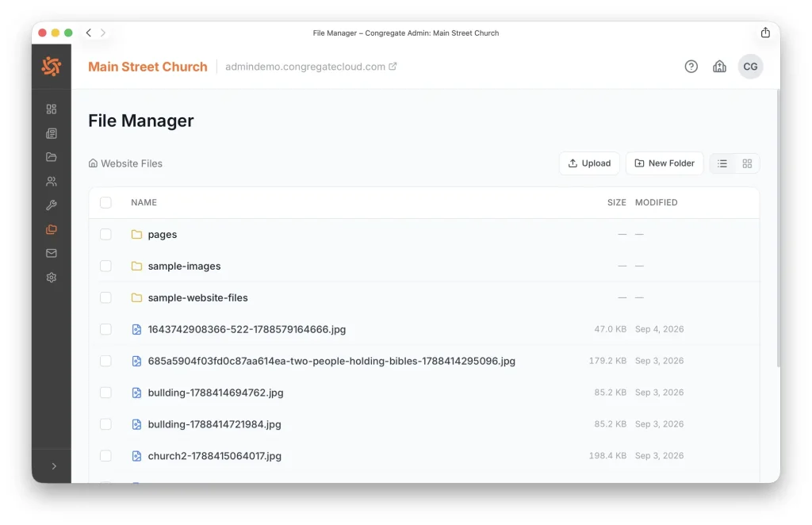Click the vertical scrollbar on the right
The height and width of the screenshot is (525, 812).
[x=778, y=228]
